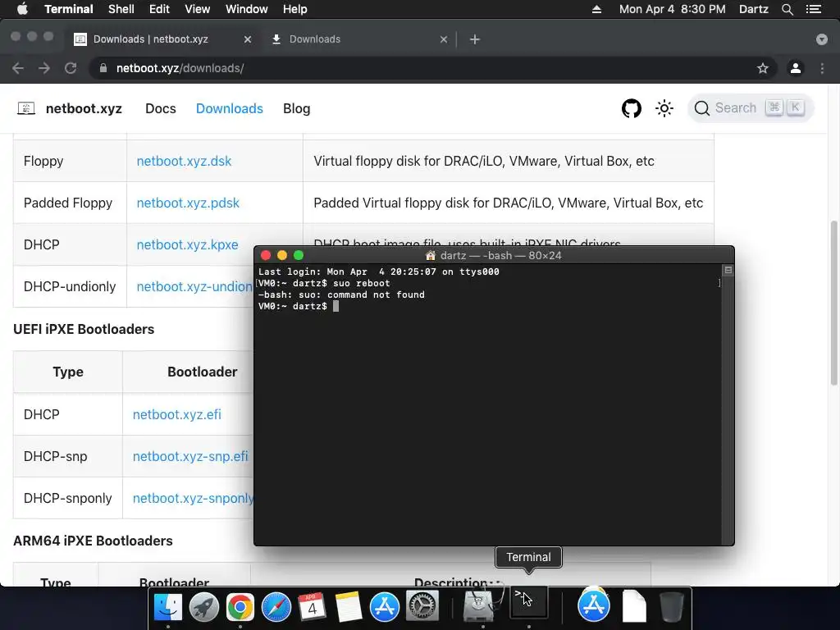Click the Padded Floppy table cell
840x630 pixels.
coord(70,203)
